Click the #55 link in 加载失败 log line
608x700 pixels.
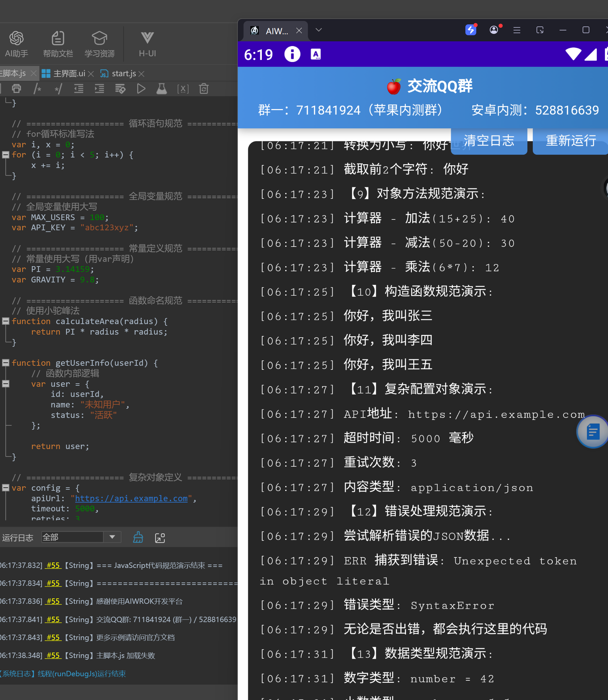53,655
